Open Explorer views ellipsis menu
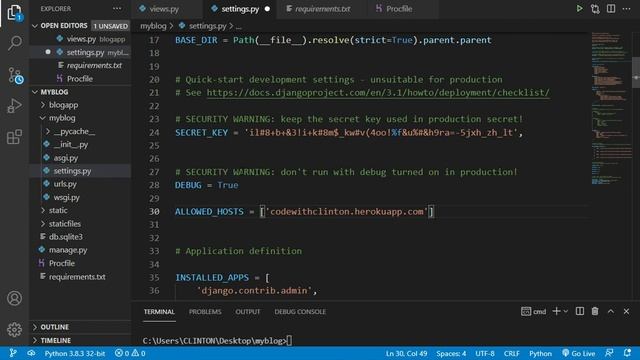This screenshot has width=640, height=360. tap(117, 9)
